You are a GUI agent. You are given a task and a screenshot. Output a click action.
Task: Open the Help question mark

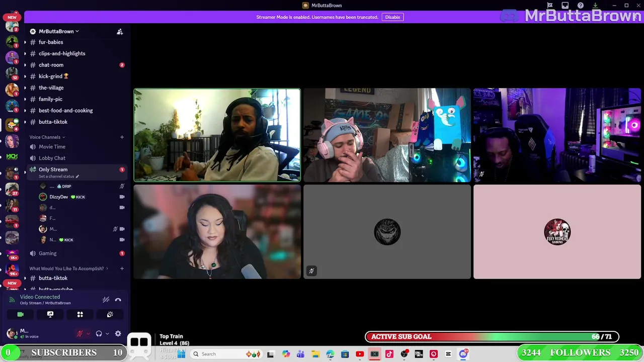coord(580,6)
